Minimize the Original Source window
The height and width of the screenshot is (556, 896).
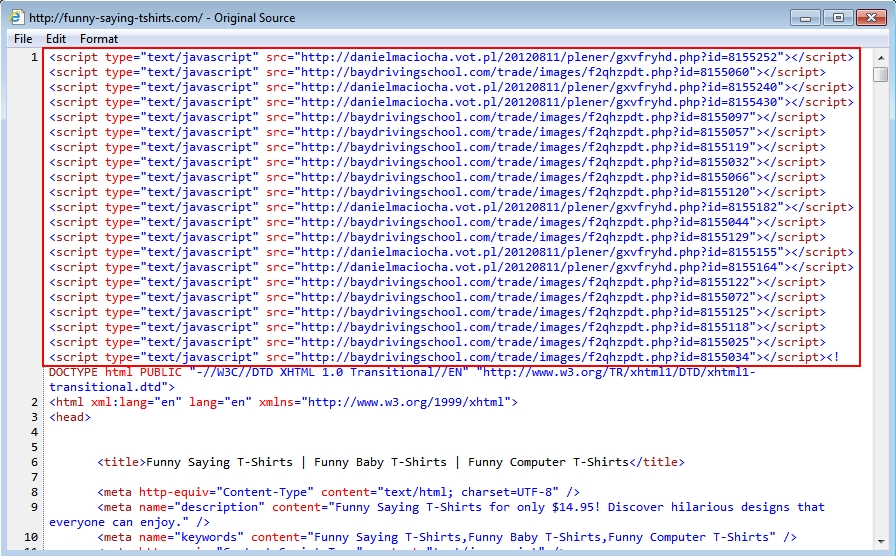[806, 17]
